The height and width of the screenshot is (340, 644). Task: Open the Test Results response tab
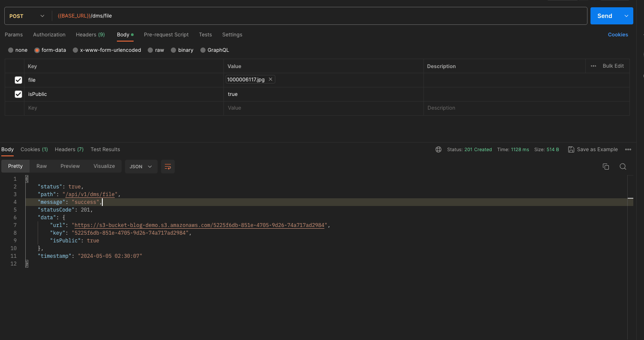pos(105,149)
